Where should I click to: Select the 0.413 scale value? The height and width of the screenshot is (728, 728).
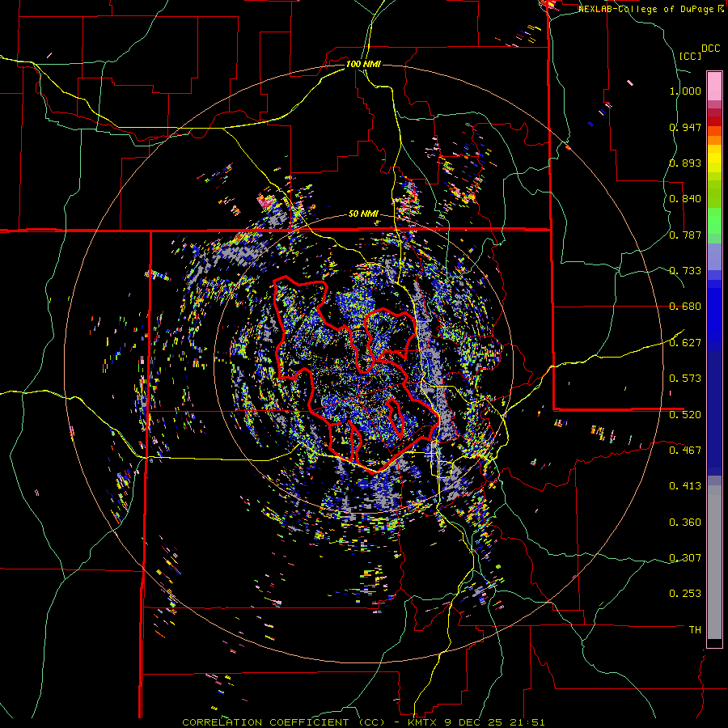coord(685,486)
